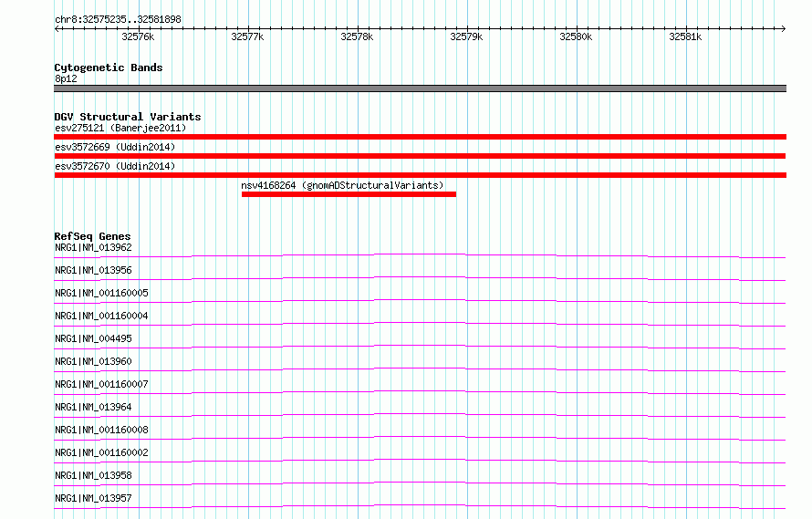Click the Cytogenetic Bands track title
This screenshot has width=812, height=519.
109,67
